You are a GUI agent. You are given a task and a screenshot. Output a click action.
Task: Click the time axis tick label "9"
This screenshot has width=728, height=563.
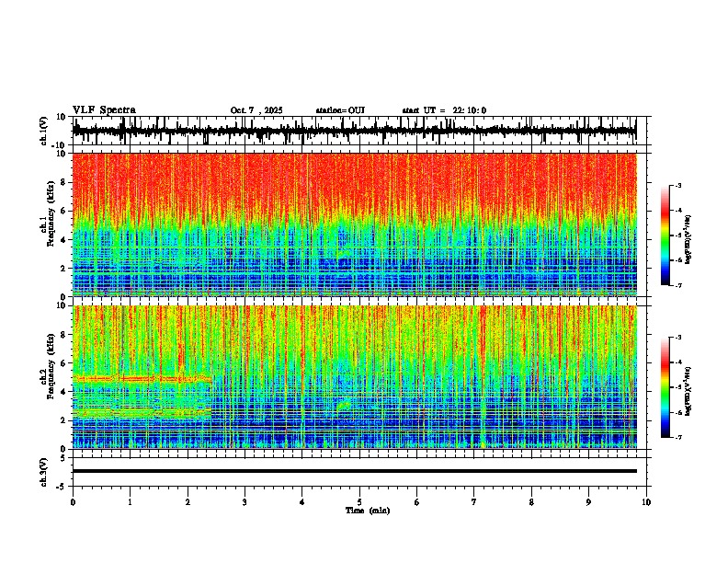(x=588, y=502)
